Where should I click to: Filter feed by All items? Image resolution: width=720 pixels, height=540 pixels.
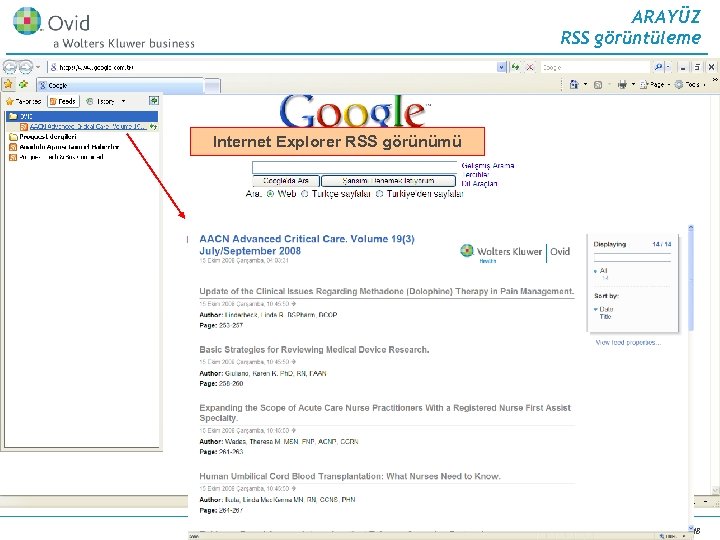tap(603, 270)
